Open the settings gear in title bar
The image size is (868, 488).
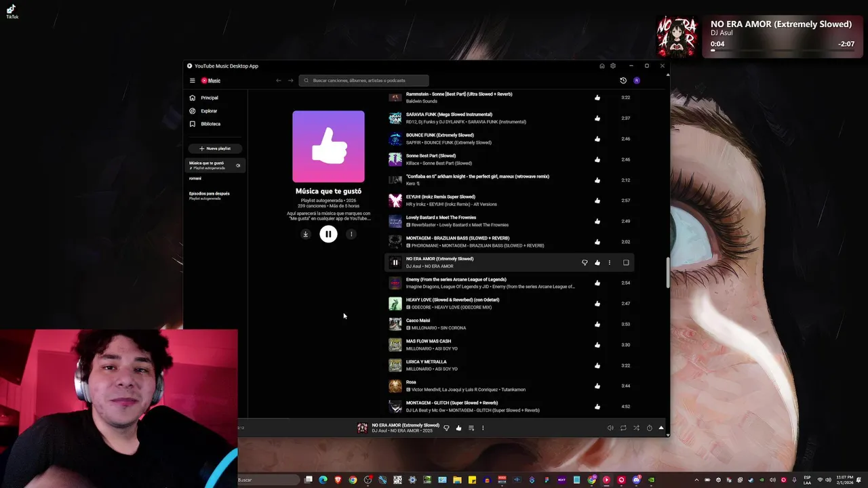pyautogui.click(x=613, y=66)
